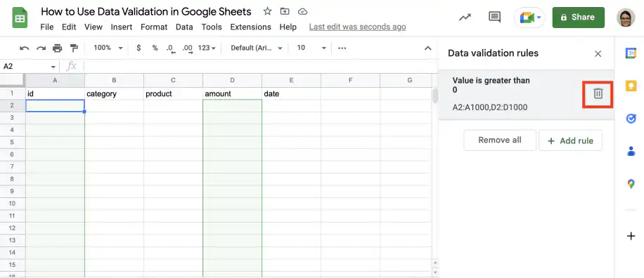Format as percent

pyautogui.click(x=155, y=48)
